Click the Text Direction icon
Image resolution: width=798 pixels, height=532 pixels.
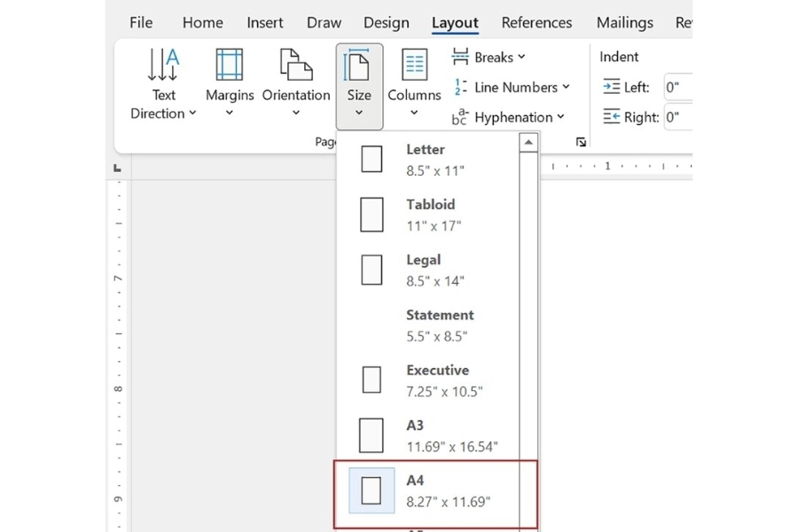(x=164, y=66)
